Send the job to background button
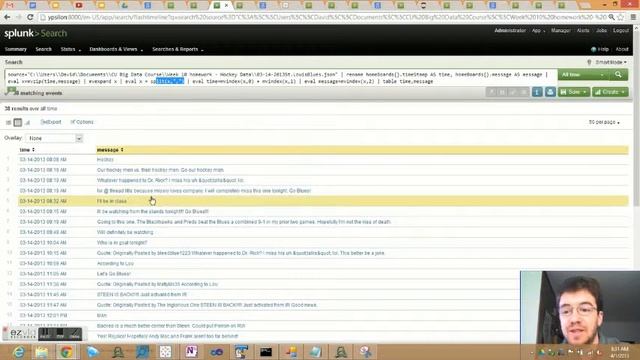Viewport: 640px width, 360px height. click(x=492, y=92)
